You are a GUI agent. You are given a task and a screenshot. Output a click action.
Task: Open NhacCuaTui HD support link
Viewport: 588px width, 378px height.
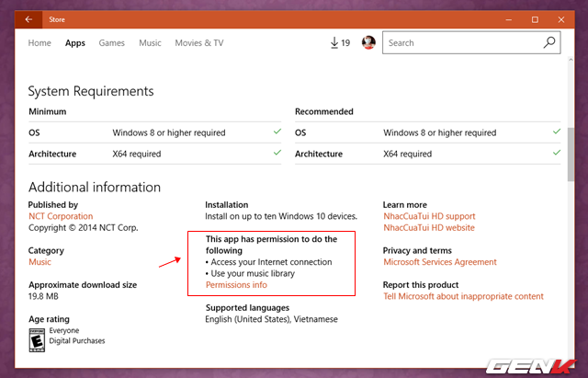tap(429, 216)
